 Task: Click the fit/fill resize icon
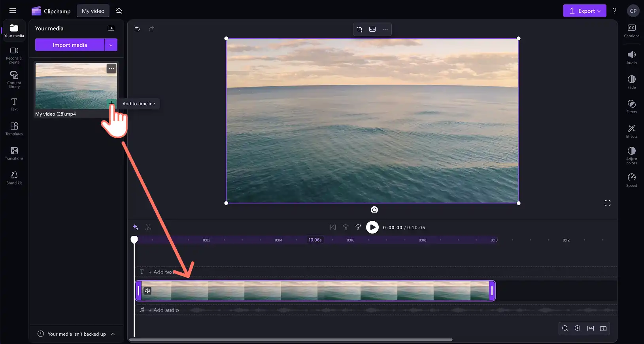(372, 29)
